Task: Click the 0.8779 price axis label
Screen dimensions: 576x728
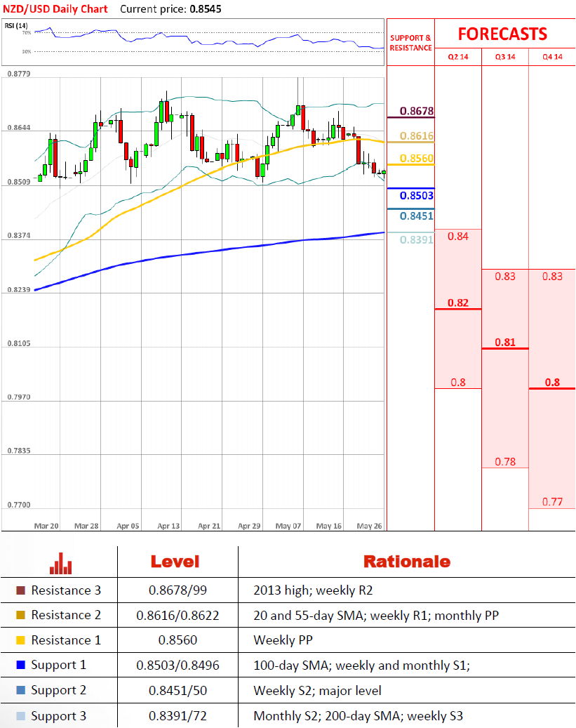Action: [19, 74]
